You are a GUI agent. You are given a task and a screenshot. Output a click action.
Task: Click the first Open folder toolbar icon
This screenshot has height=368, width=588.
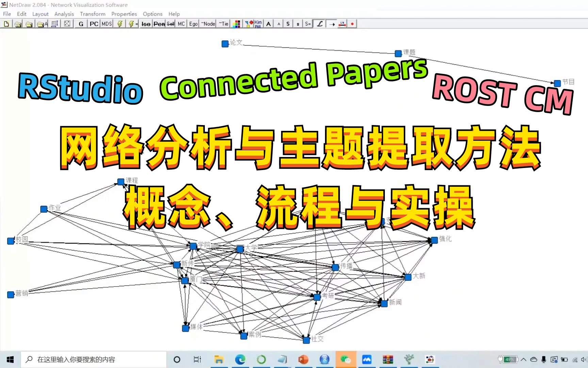coord(18,24)
